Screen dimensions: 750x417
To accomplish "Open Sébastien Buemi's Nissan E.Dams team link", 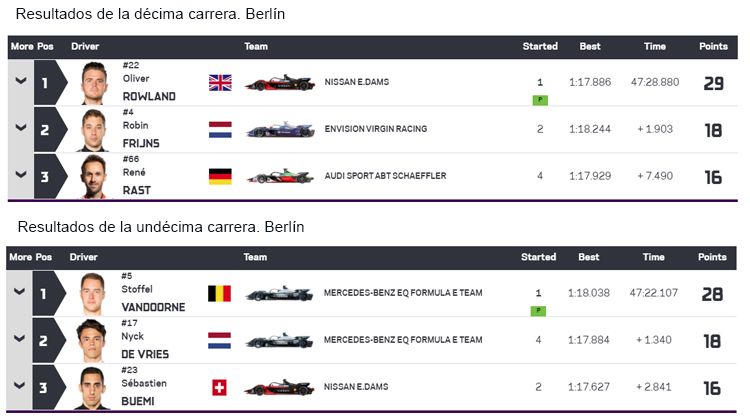I will (x=356, y=387).
